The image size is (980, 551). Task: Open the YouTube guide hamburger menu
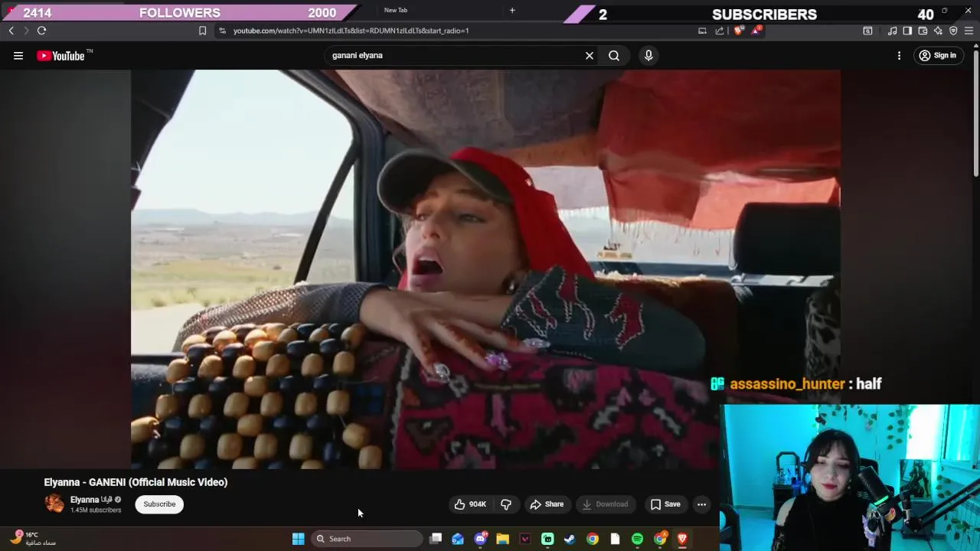click(x=18, y=55)
